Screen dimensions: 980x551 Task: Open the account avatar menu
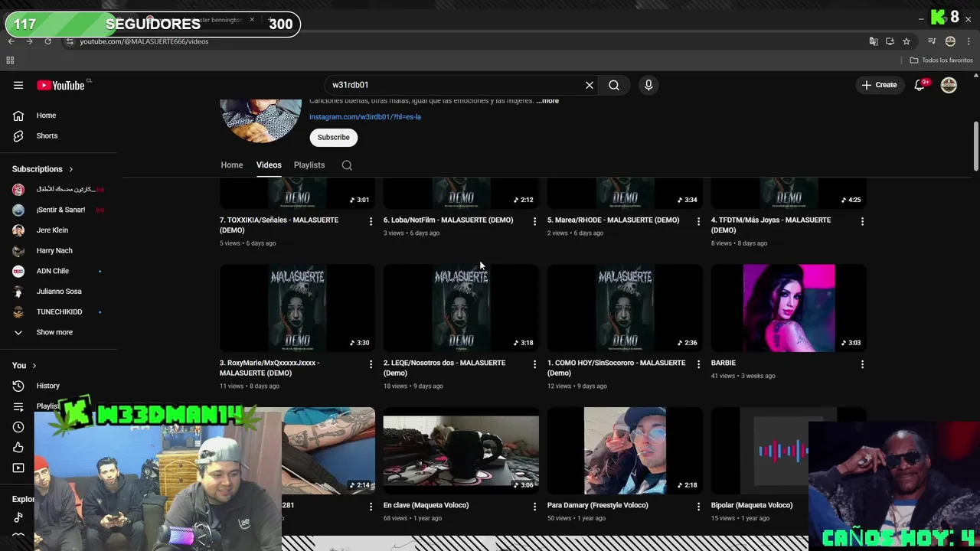[x=949, y=85]
